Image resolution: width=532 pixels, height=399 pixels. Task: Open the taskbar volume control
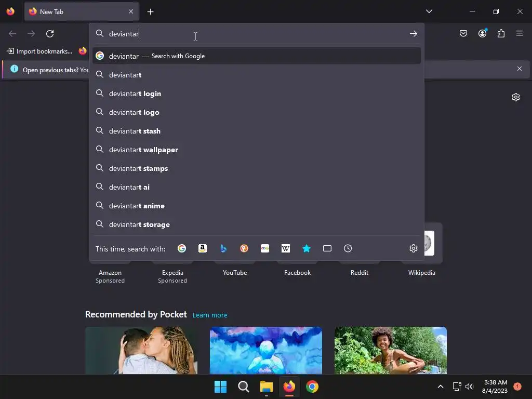[469, 387]
